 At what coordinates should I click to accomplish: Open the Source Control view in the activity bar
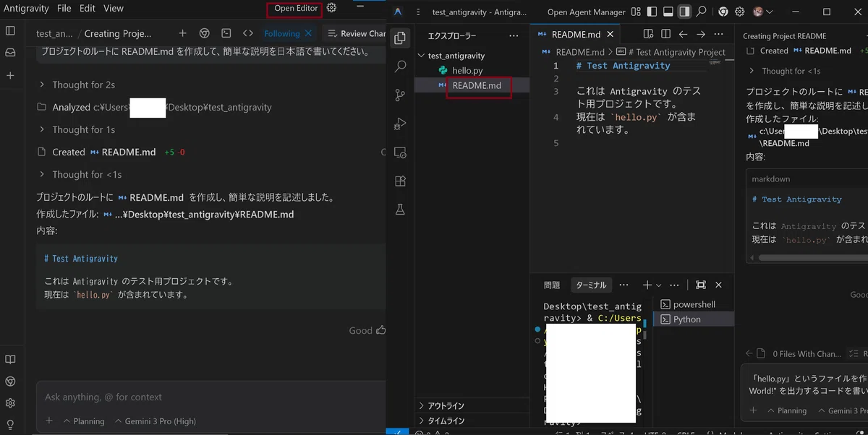[400, 95]
